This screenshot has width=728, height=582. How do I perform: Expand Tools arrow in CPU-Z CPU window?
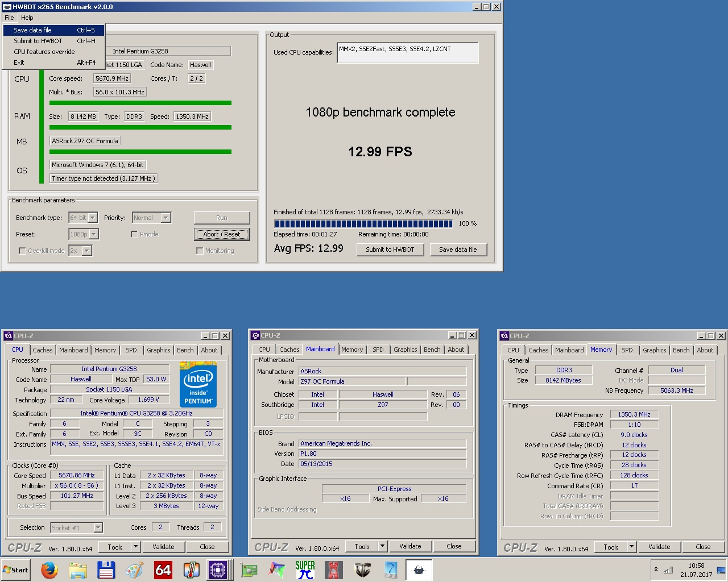click(x=135, y=547)
